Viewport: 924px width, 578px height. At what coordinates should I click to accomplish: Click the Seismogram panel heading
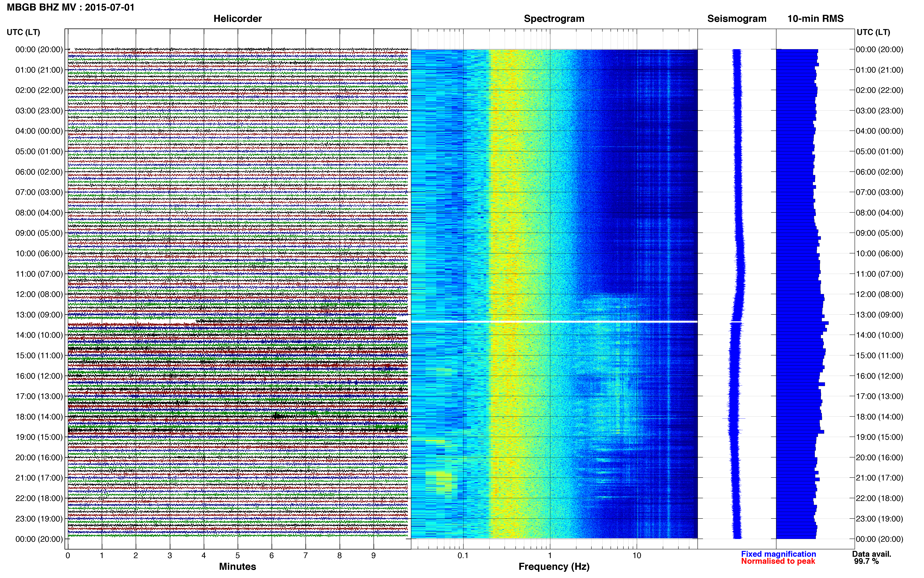737,19
